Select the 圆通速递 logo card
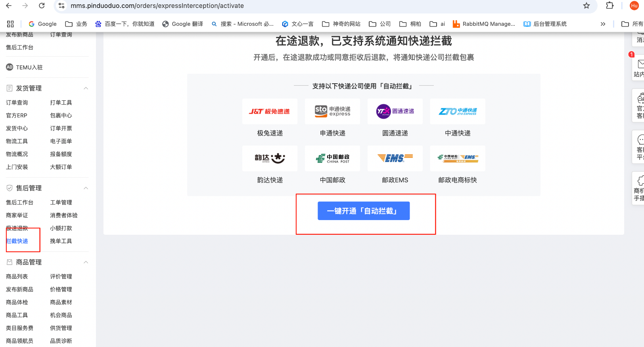Image resolution: width=644 pixels, height=347 pixels. click(395, 111)
